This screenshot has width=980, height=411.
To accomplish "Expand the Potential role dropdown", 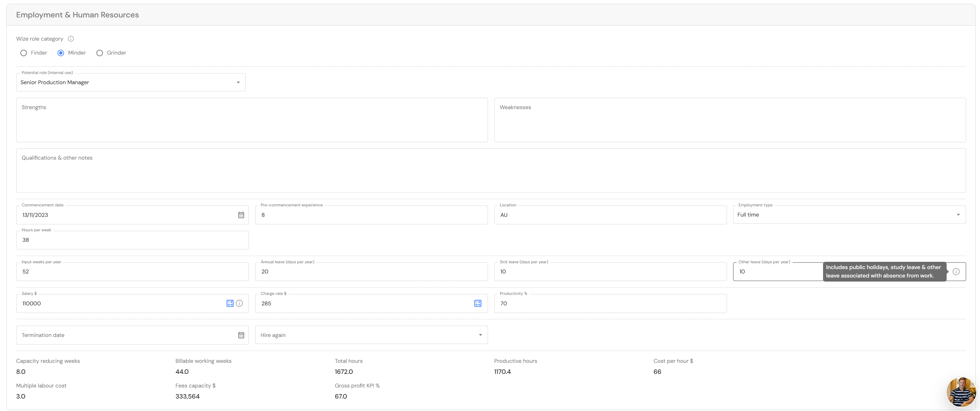I will pos(131,83).
